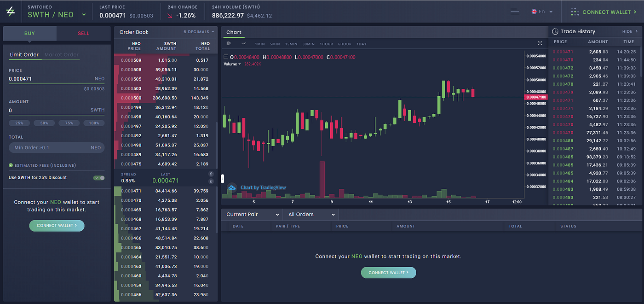The height and width of the screenshot is (304, 644).
Task: Open the Current Pair filter dropdown
Action: click(x=252, y=214)
